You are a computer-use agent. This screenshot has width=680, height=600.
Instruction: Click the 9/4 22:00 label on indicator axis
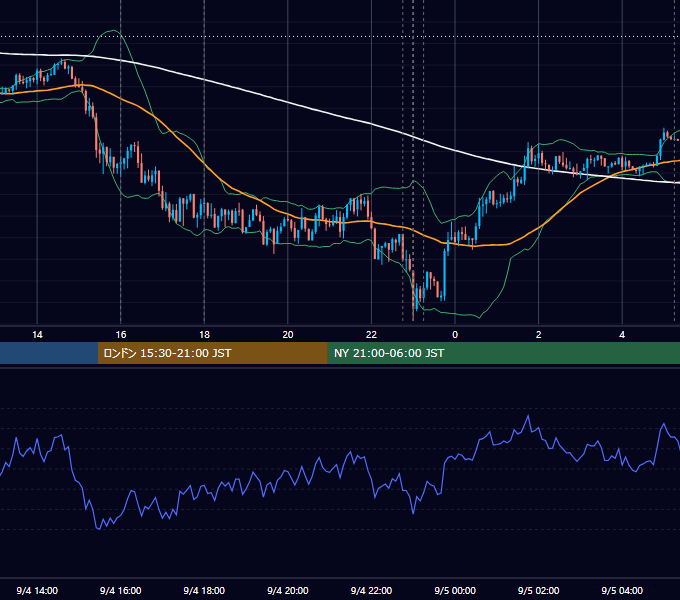[372, 591]
